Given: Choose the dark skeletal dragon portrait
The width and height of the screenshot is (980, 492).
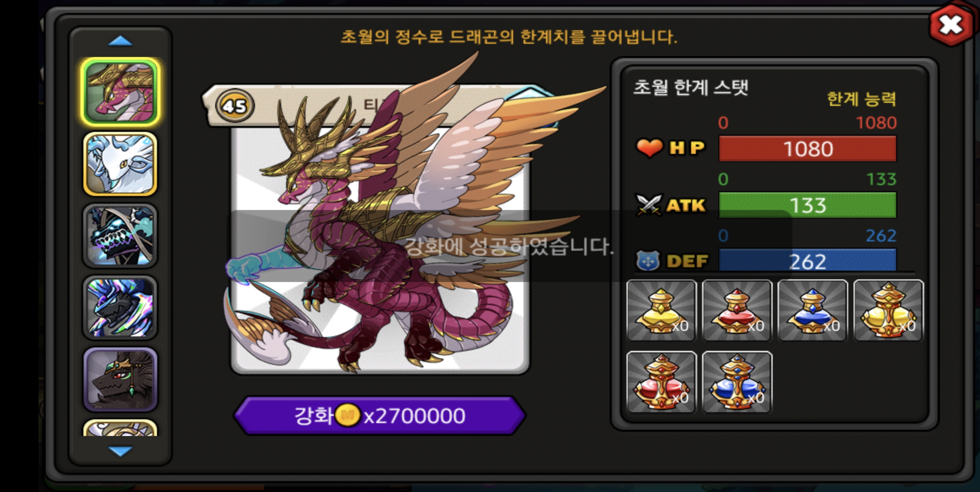Looking at the screenshot, I should click(120, 236).
